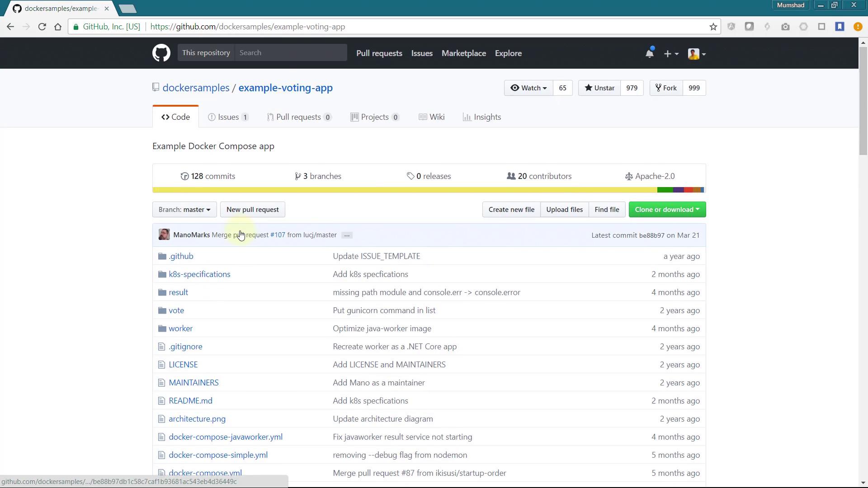Reload the page in browser
The image size is (868, 488).
(x=42, y=27)
